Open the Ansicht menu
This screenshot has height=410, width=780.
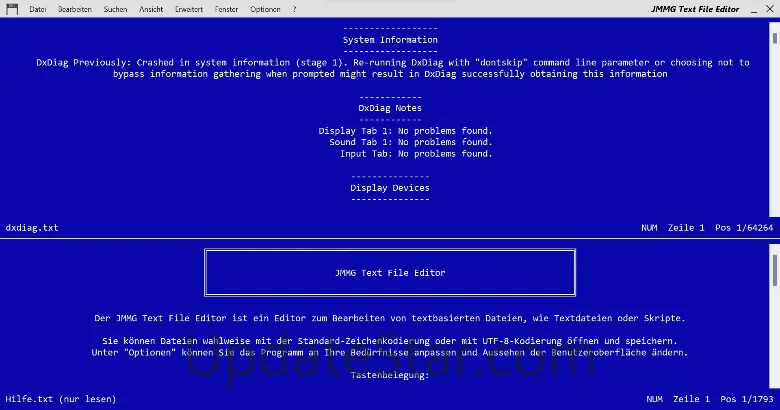coord(151,9)
